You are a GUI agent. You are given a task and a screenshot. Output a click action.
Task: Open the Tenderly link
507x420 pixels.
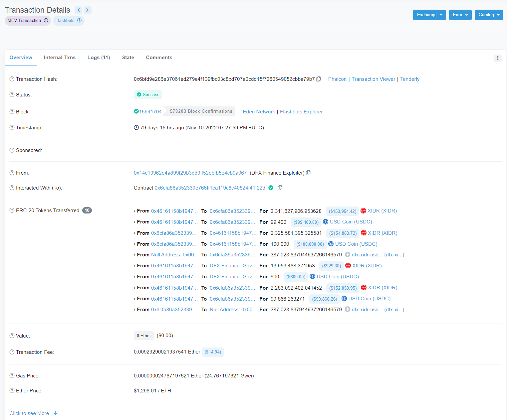click(x=410, y=79)
